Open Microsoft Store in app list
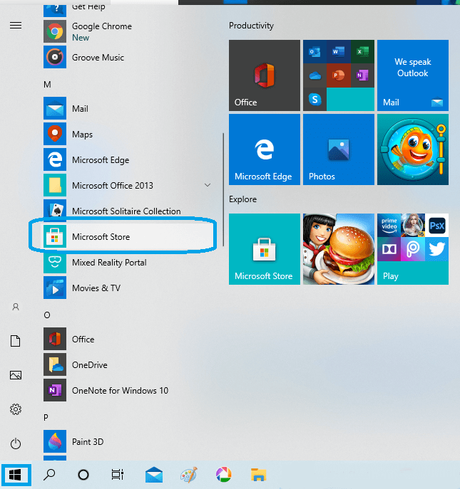This screenshot has height=489, width=460. (x=127, y=237)
